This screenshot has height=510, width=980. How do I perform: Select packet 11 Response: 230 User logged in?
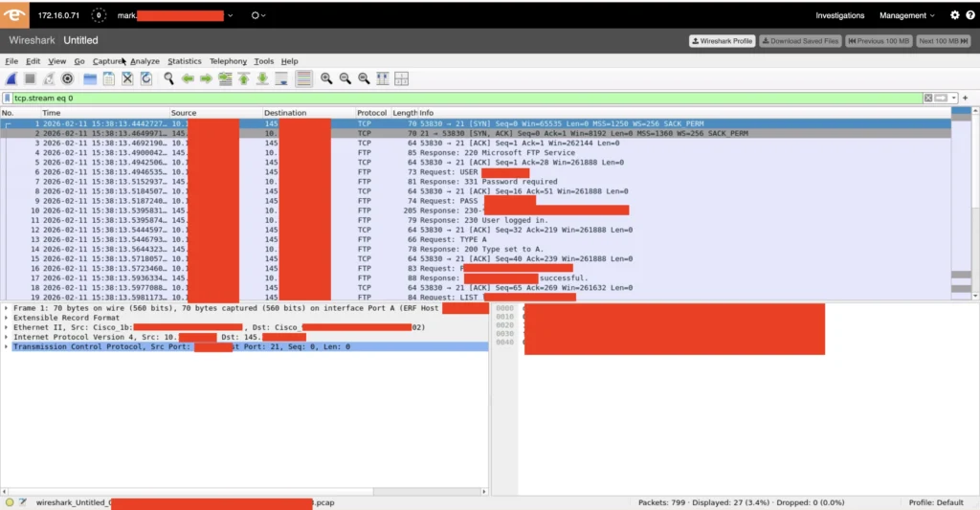coord(475,220)
